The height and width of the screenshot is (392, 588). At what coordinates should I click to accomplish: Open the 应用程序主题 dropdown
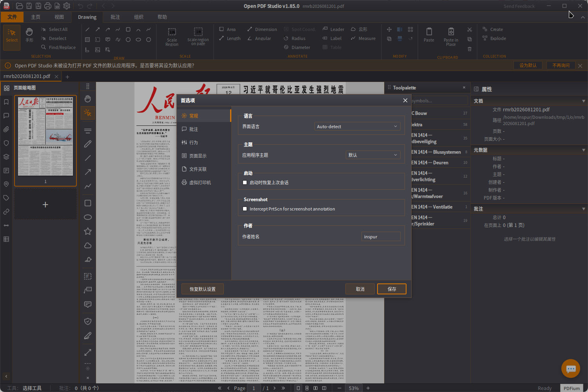coord(373,155)
